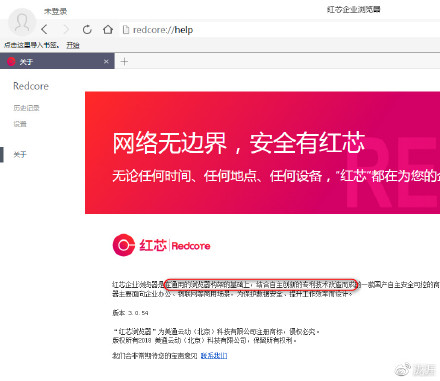
Task: Click the 开始 bookmark import link
Action: coord(73,45)
